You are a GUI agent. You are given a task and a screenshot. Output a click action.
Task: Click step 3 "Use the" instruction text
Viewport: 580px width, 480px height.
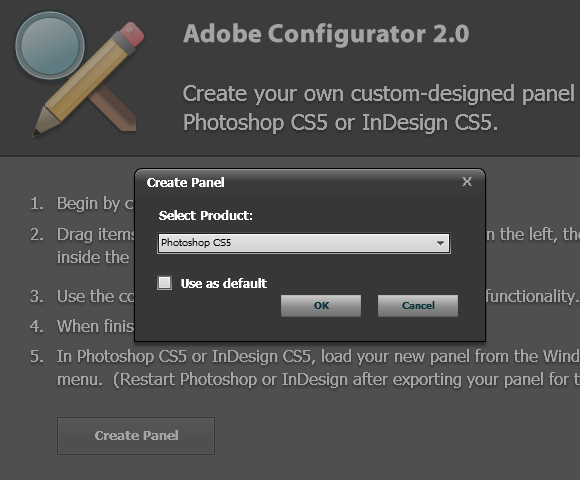coord(95,296)
